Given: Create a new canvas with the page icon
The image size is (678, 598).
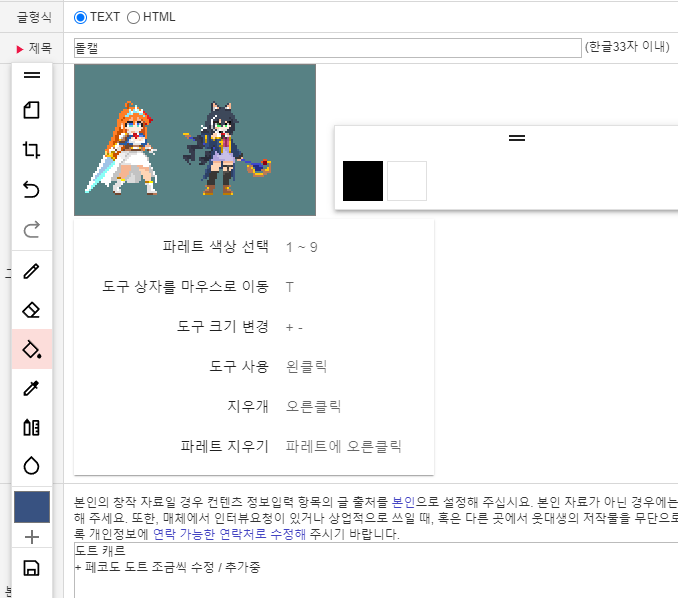Looking at the screenshot, I should coord(31,110).
